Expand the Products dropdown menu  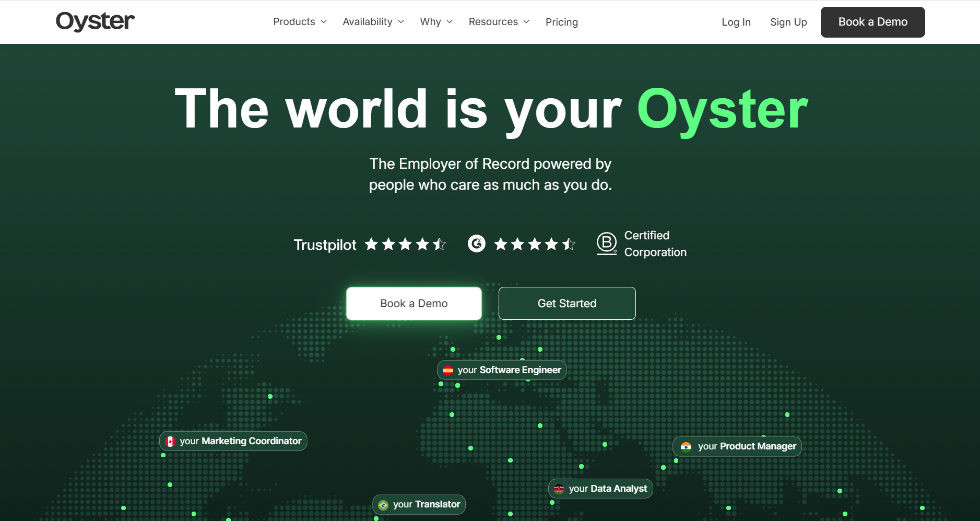pos(300,22)
